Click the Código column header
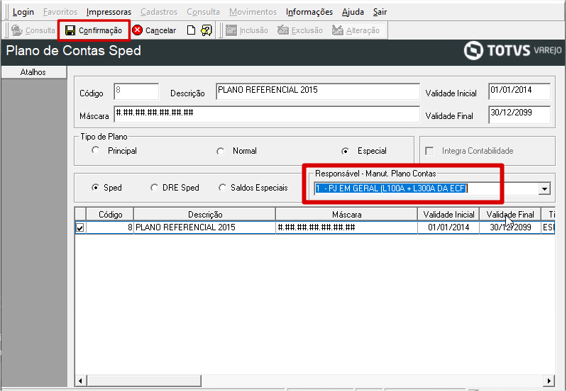Viewport: 566px width, 391px height. [110, 214]
